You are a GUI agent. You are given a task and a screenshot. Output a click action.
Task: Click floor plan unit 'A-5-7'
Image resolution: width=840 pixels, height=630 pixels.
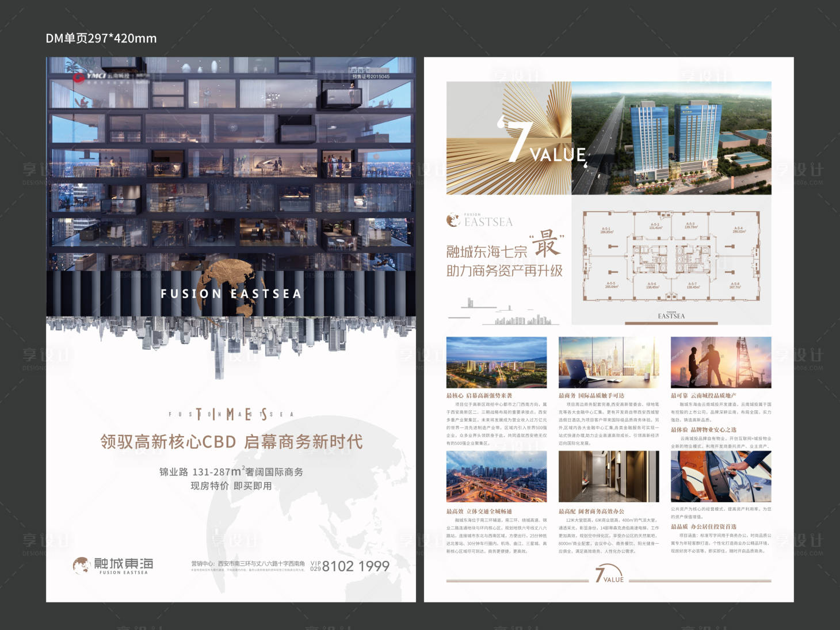click(693, 285)
